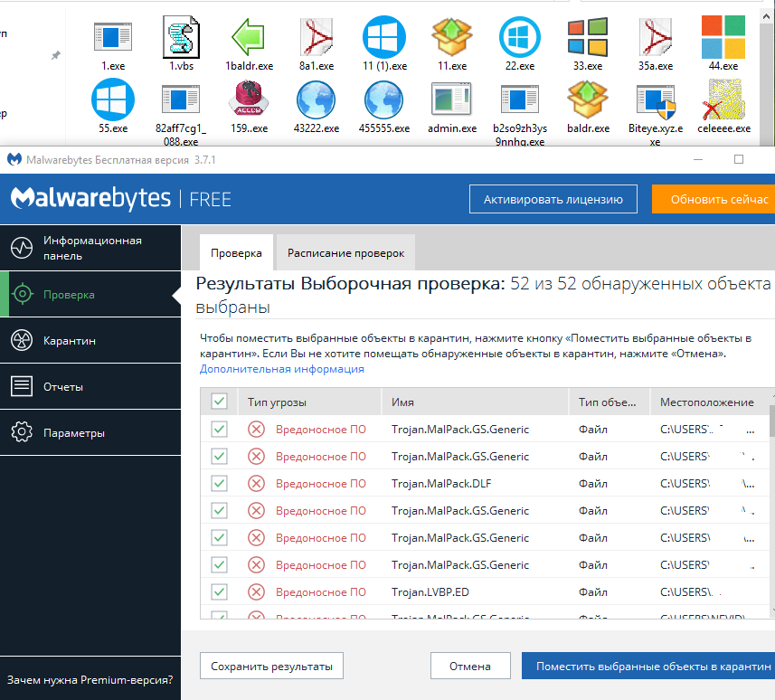Uncheck the second Trojan.MalPack.GS.Generic row checkbox
This screenshot has width=775, height=700.
tap(219, 456)
